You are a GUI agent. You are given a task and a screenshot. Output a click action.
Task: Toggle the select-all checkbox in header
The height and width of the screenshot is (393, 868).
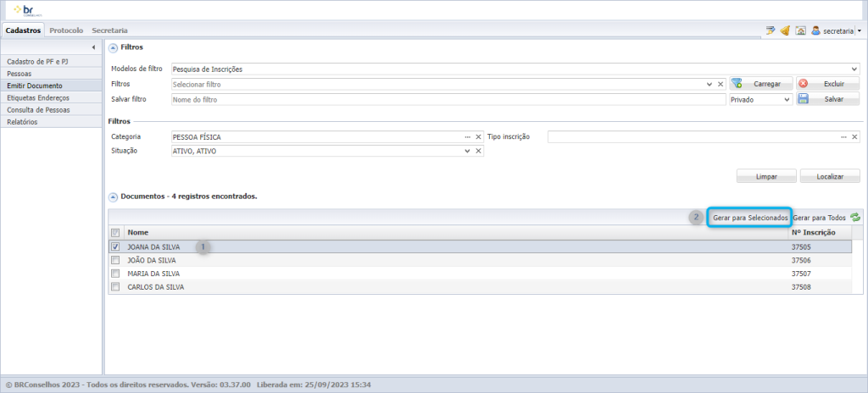[x=115, y=232]
